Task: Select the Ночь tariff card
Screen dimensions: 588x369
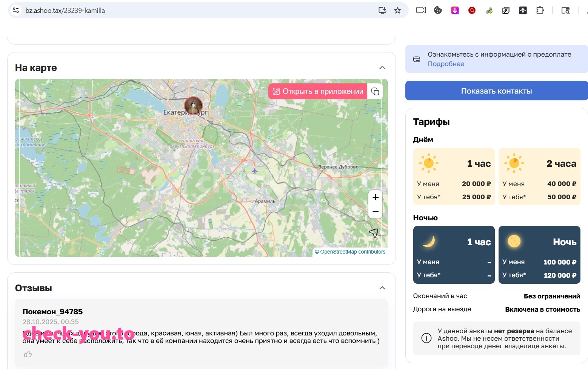Action: (539, 255)
